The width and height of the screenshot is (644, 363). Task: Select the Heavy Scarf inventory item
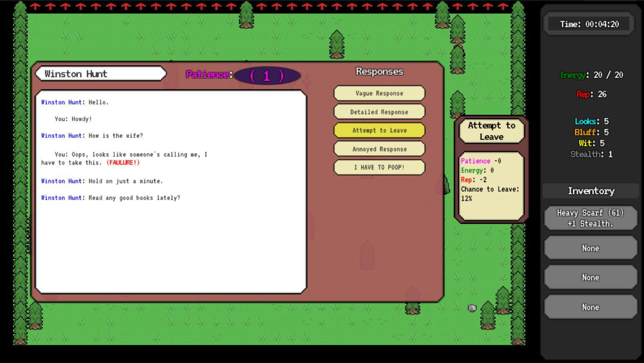pos(590,218)
